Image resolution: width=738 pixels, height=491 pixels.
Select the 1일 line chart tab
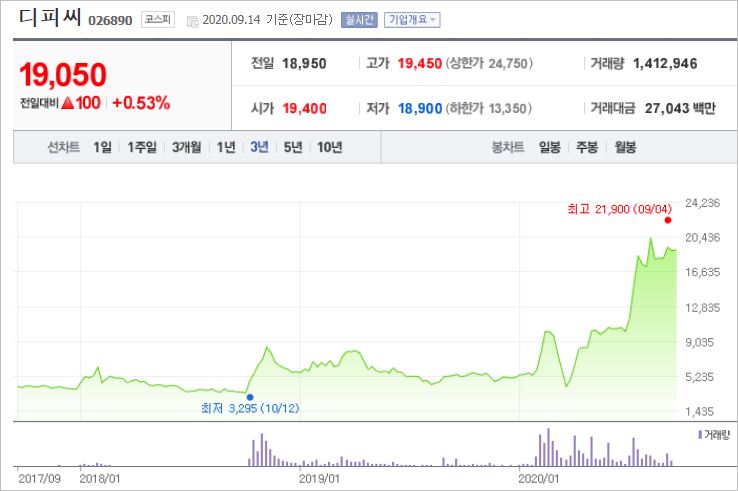pyautogui.click(x=102, y=147)
